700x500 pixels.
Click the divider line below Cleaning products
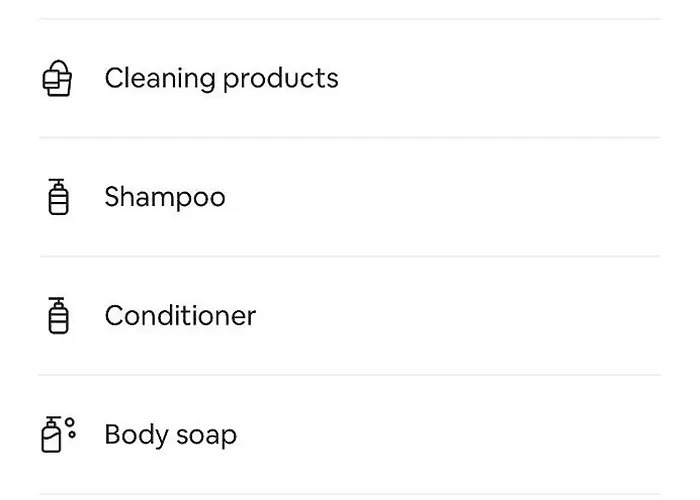click(350, 137)
